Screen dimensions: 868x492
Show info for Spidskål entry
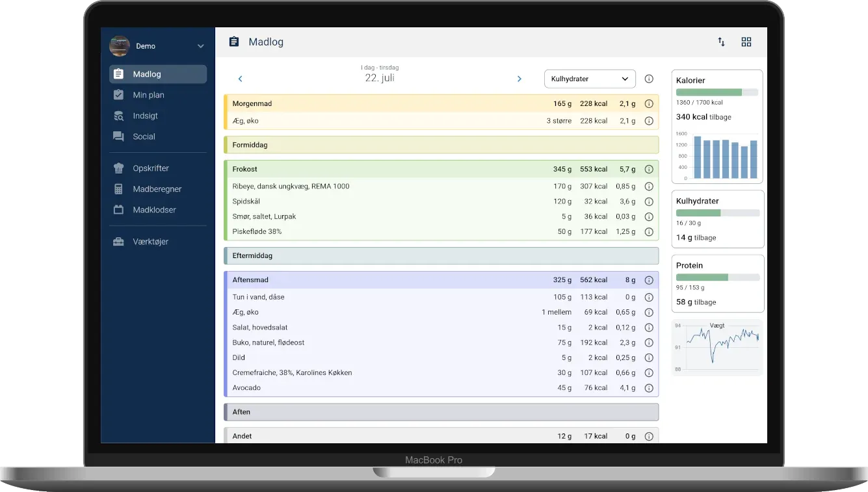[648, 201]
